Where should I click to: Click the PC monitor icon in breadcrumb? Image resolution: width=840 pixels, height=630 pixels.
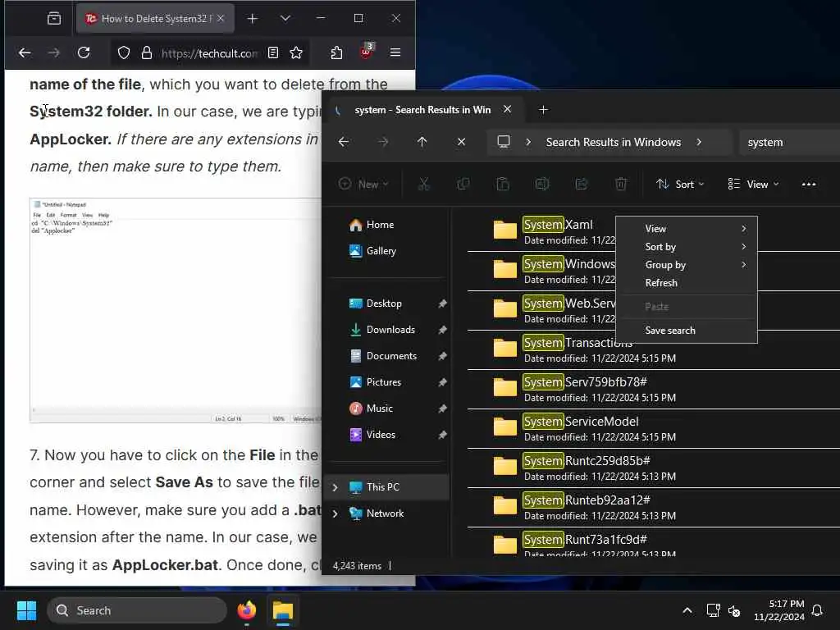click(x=504, y=142)
